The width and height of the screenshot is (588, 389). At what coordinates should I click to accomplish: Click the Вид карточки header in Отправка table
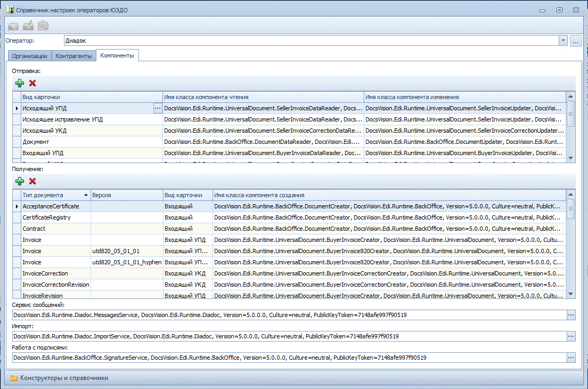coord(92,97)
